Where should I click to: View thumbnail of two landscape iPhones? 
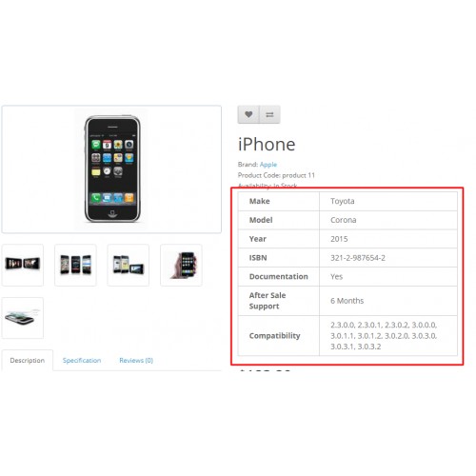[x=23, y=265]
